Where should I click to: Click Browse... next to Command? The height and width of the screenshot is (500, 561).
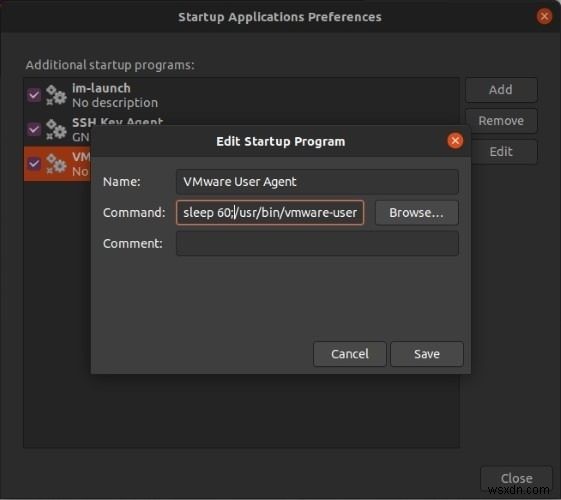click(x=416, y=213)
